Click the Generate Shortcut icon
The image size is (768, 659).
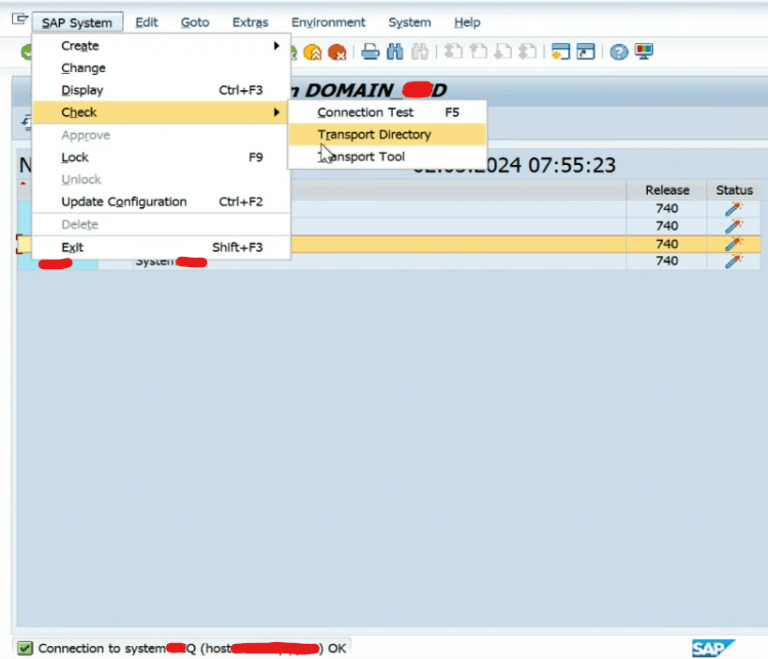pyautogui.click(x=586, y=51)
